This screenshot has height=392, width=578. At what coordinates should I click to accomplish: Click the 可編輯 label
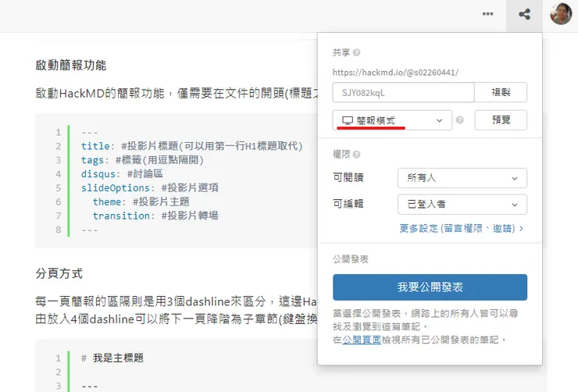pyautogui.click(x=348, y=204)
